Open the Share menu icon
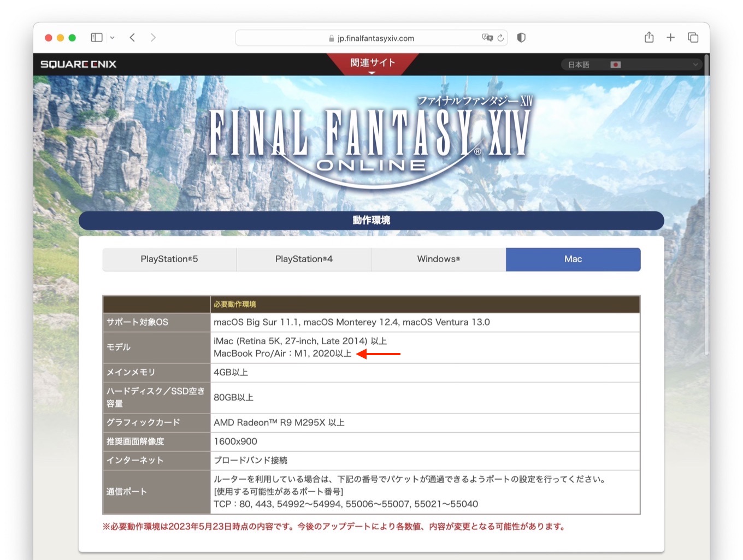 [x=648, y=38]
